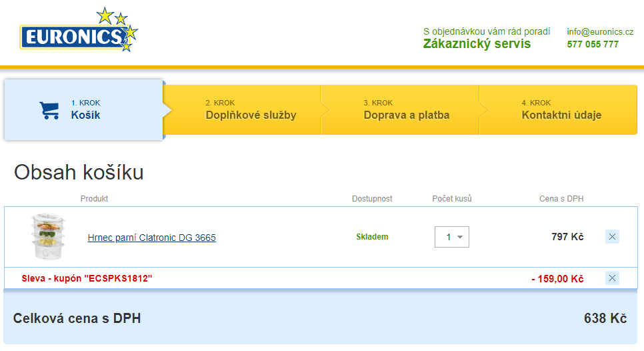Remove the Hrnec parní Clatronic product from the cart
The height and width of the screenshot is (351, 644).
point(612,237)
